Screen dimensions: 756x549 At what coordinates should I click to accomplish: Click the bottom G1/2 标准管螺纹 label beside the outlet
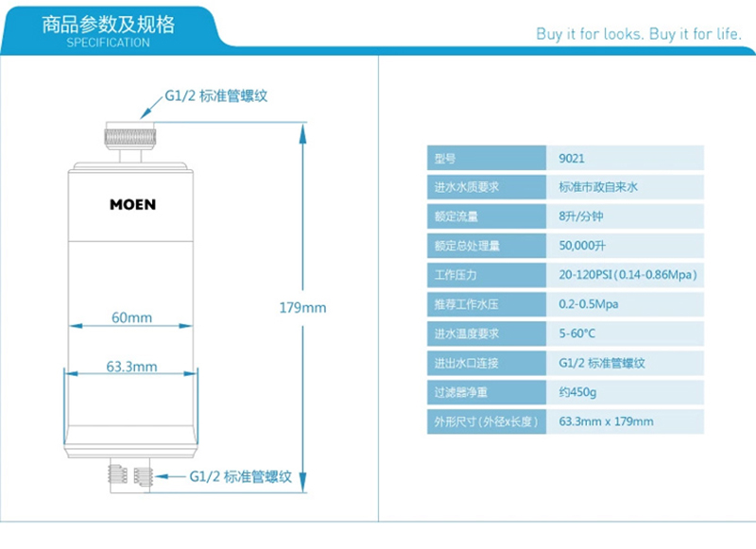pyautogui.click(x=240, y=476)
